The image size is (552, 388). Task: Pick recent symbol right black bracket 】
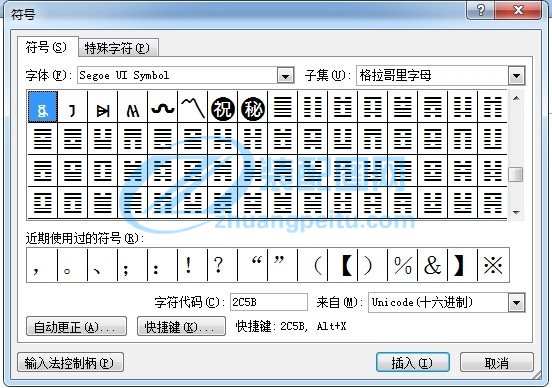pos(462,265)
